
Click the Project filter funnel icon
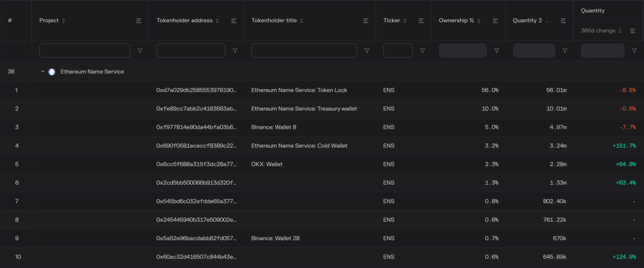[140, 50]
